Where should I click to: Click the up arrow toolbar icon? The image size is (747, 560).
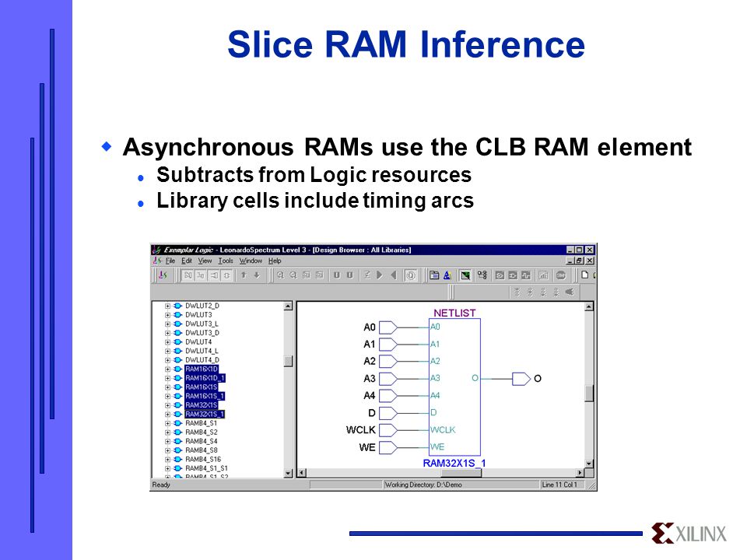244,275
